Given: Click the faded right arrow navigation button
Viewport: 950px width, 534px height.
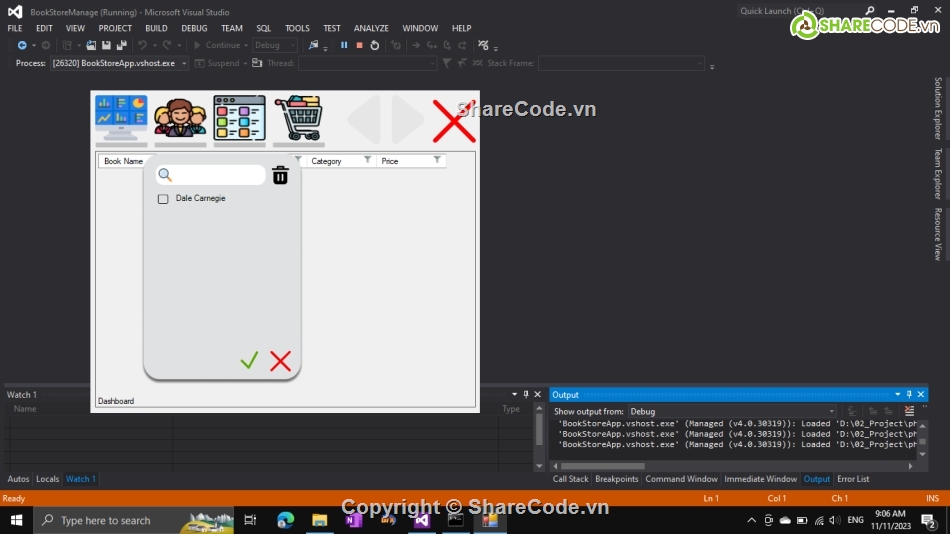Looking at the screenshot, I should click(x=408, y=119).
